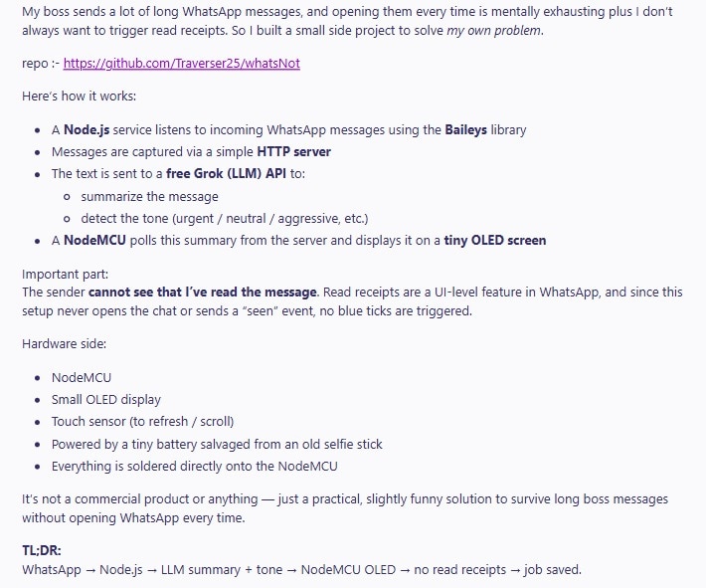Click the selfie stick battery bullet
The height and width of the screenshot is (588, 706).
coord(217,444)
